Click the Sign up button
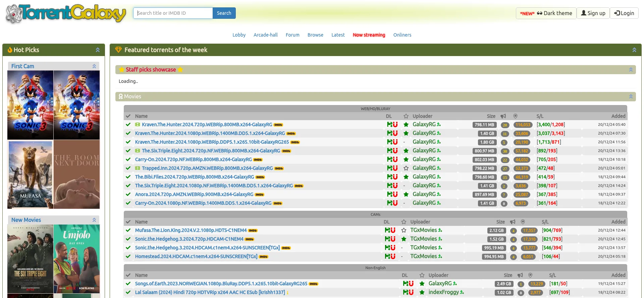Image resolution: width=644 pixels, height=298 pixels. (x=593, y=13)
